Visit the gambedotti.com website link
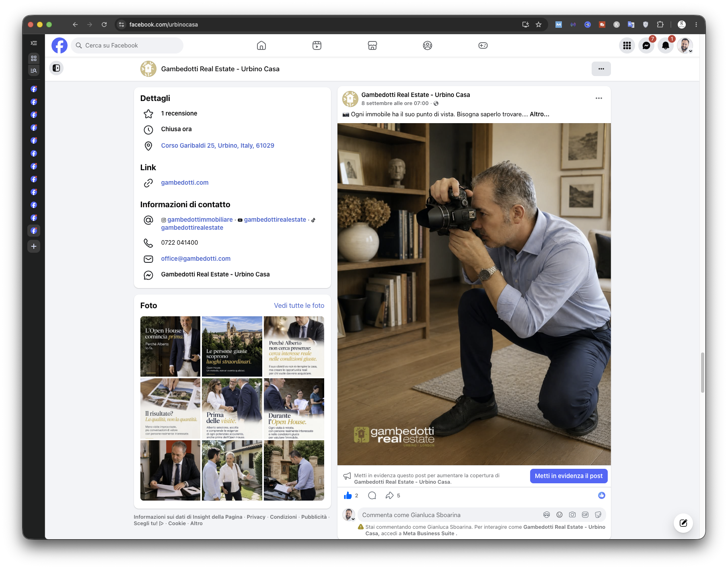This screenshot has height=569, width=728. [x=185, y=183]
